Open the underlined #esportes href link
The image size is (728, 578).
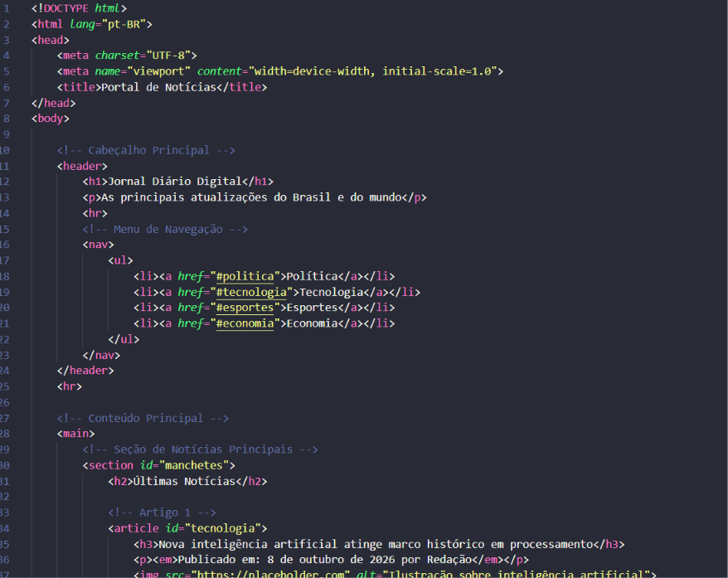click(245, 308)
